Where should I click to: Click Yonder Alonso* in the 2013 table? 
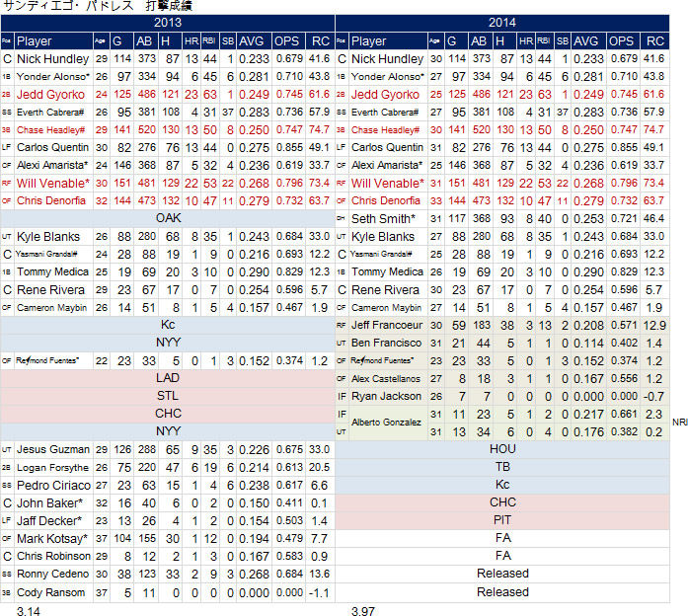pyautogui.click(x=53, y=76)
